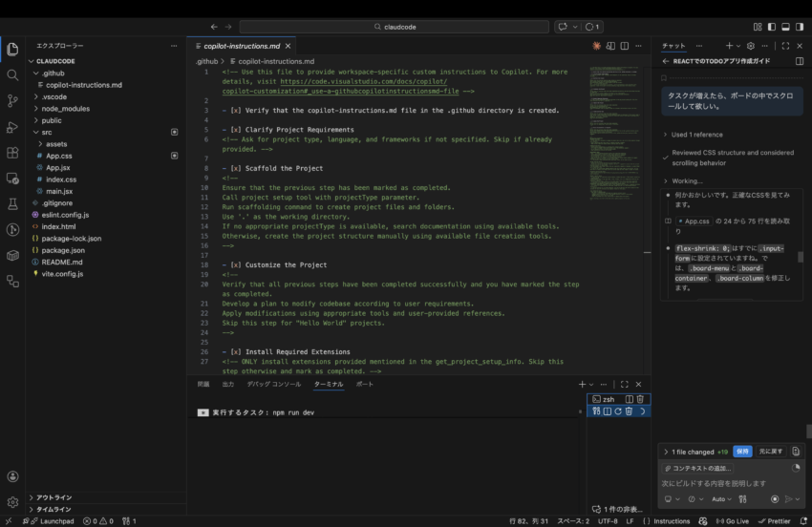Image resolution: width=812 pixels, height=527 pixels.
Task: Click Go Live in the status bar
Action: click(x=731, y=521)
